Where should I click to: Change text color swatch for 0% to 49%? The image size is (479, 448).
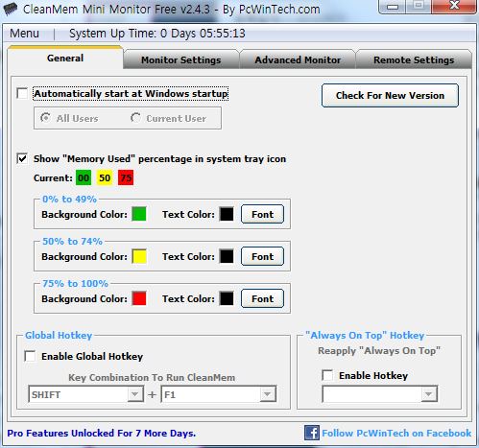tap(227, 214)
